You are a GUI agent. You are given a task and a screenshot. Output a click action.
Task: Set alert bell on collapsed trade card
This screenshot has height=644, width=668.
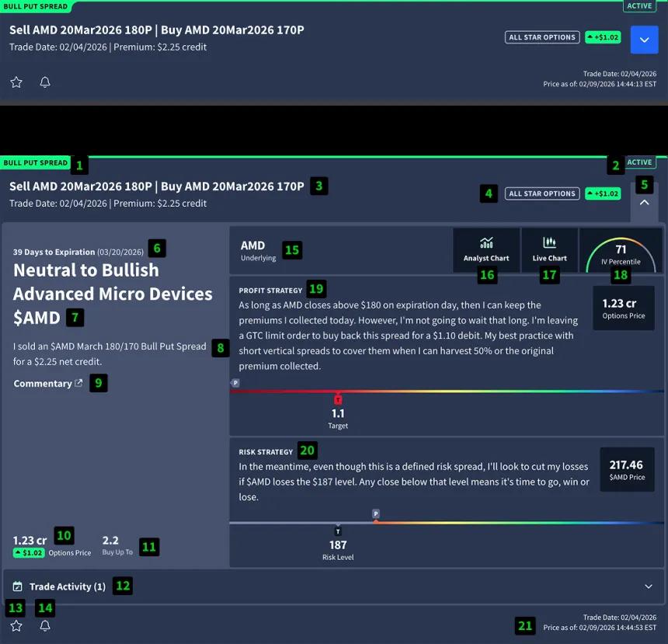[45, 82]
